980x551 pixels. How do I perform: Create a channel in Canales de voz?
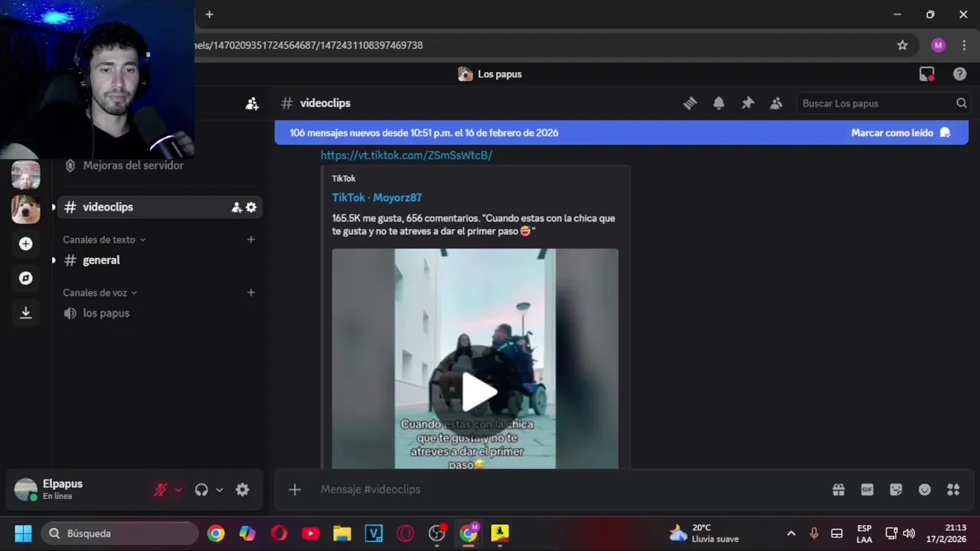click(x=250, y=292)
